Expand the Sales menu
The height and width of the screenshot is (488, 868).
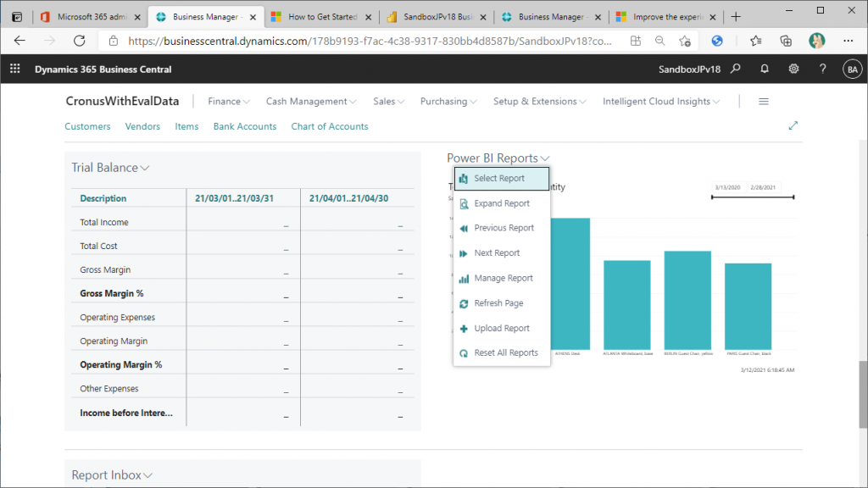[x=388, y=102]
